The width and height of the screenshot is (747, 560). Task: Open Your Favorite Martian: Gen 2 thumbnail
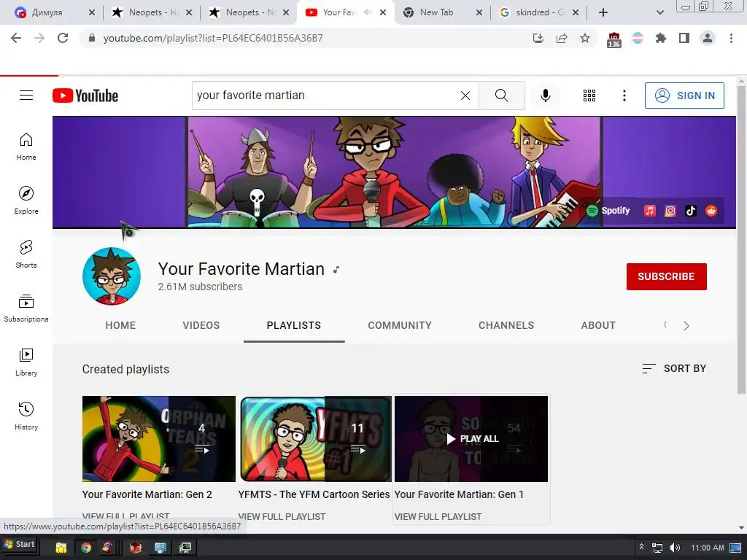point(158,438)
